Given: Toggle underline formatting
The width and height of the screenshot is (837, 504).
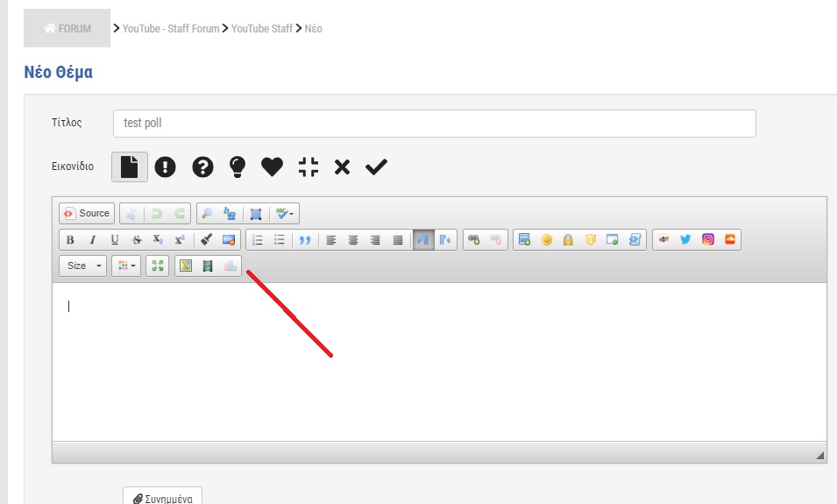Looking at the screenshot, I should point(114,239).
